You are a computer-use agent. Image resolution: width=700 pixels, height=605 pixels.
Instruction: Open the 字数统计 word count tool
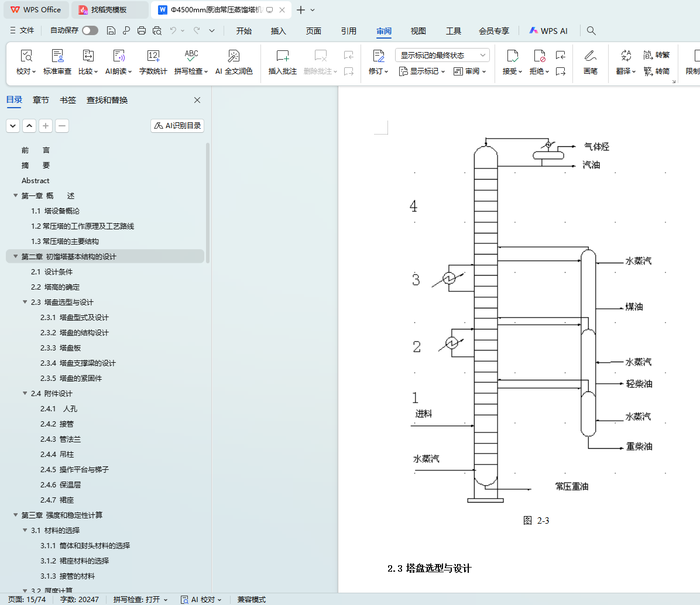[x=153, y=57]
